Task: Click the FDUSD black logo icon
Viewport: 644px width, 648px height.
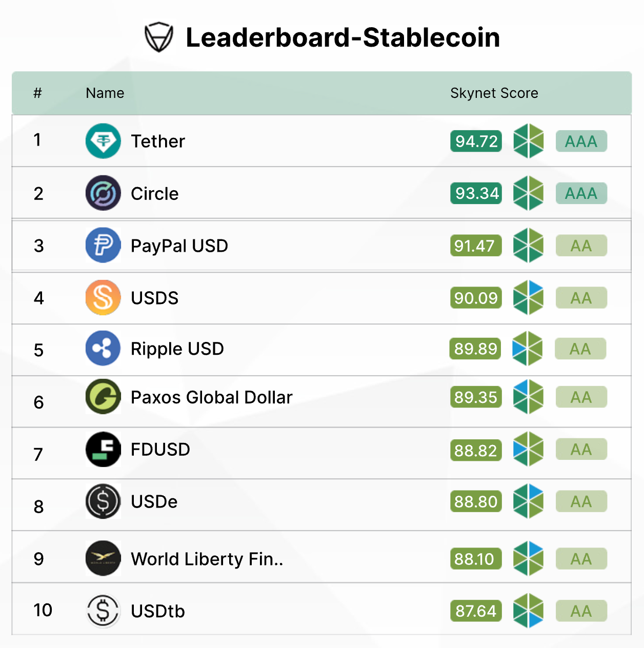Action: tap(103, 450)
